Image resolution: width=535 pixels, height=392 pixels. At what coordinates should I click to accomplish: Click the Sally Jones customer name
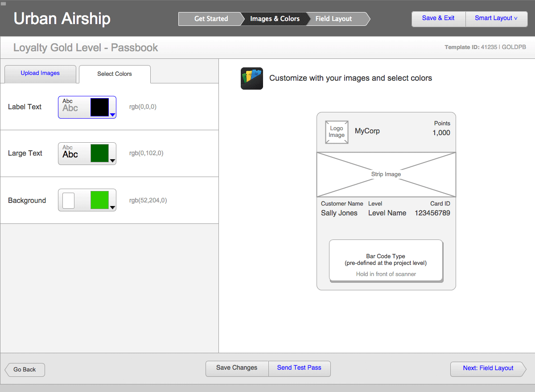pyautogui.click(x=339, y=213)
